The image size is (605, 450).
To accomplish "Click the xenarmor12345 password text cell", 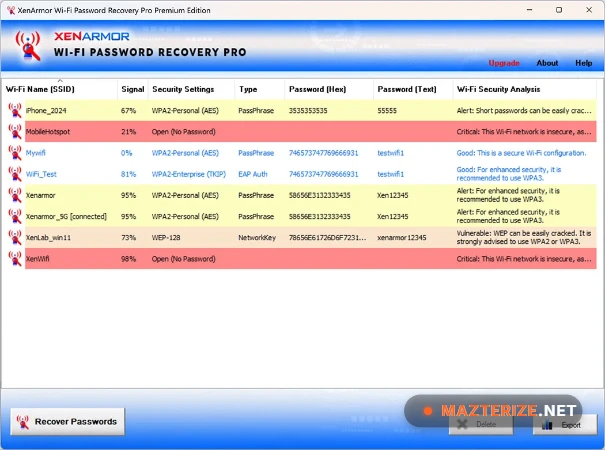I will (x=402, y=238).
